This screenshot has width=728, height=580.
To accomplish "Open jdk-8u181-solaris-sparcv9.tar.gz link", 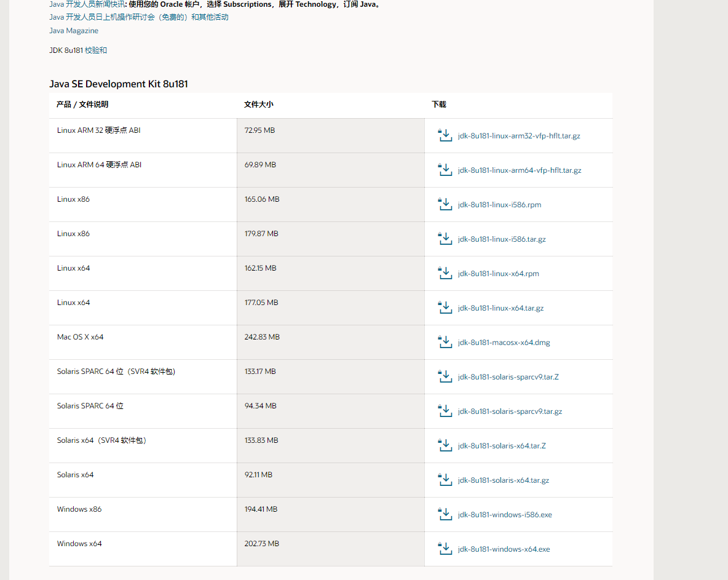I will click(510, 411).
